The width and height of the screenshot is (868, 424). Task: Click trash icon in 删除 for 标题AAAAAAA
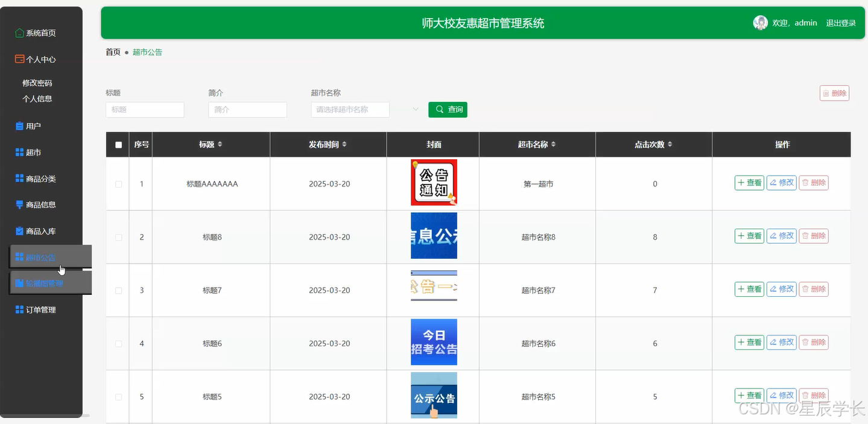point(805,183)
